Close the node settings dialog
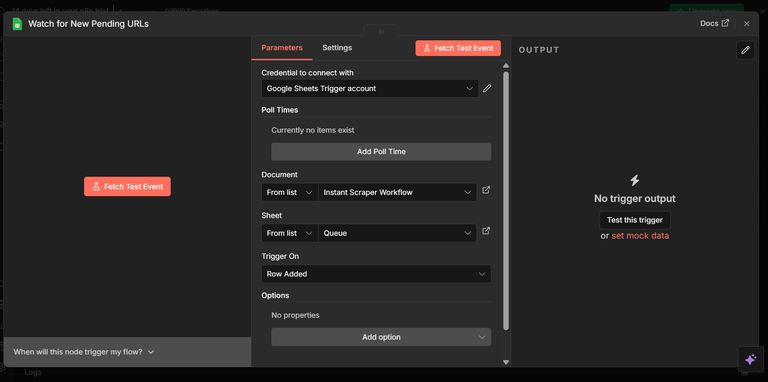 click(746, 24)
